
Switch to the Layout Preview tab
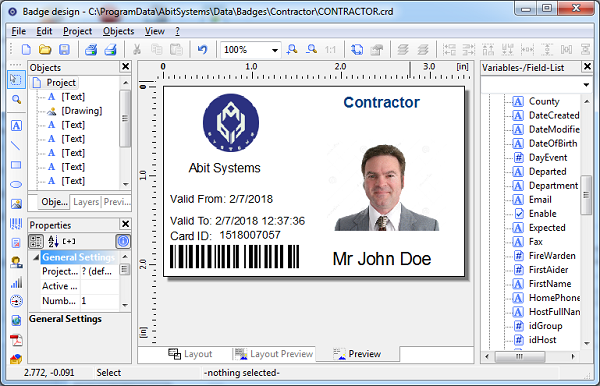click(x=274, y=354)
